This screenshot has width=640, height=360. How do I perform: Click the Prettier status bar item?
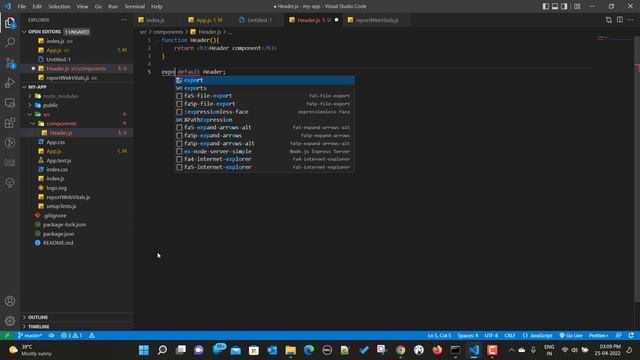[599, 336]
